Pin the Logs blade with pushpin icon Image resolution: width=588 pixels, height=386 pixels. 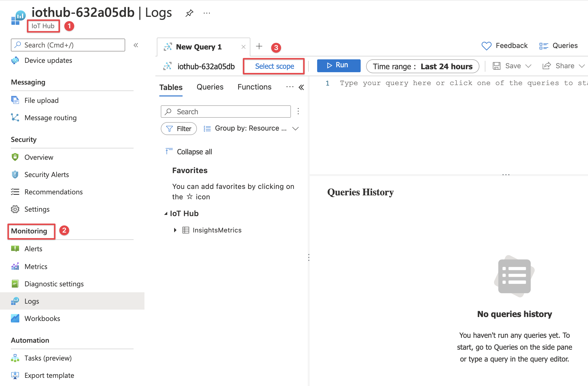click(189, 13)
